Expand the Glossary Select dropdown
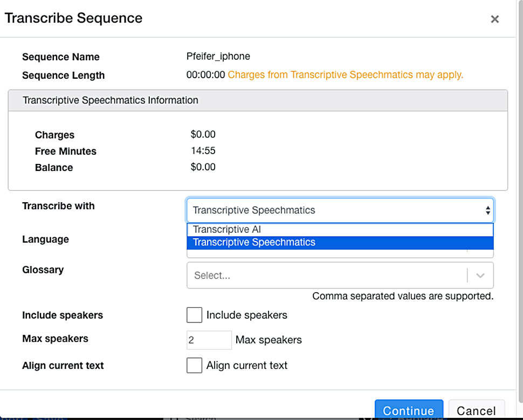 coord(340,276)
